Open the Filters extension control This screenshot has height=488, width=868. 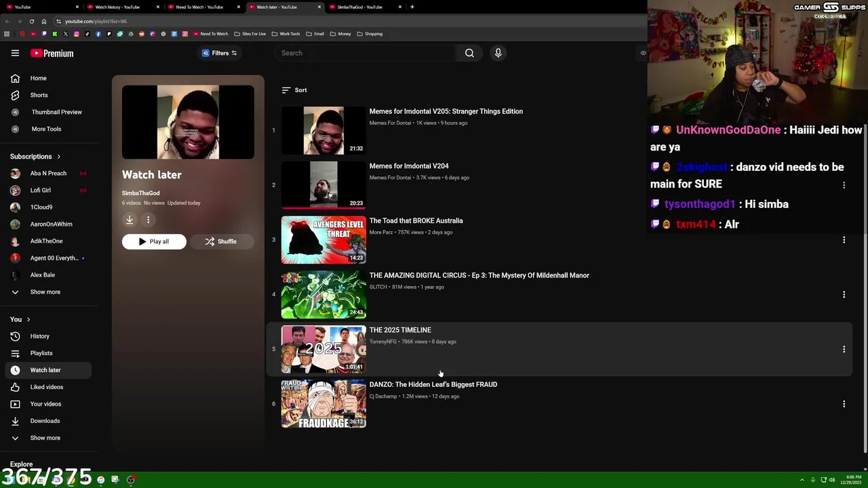(220, 53)
